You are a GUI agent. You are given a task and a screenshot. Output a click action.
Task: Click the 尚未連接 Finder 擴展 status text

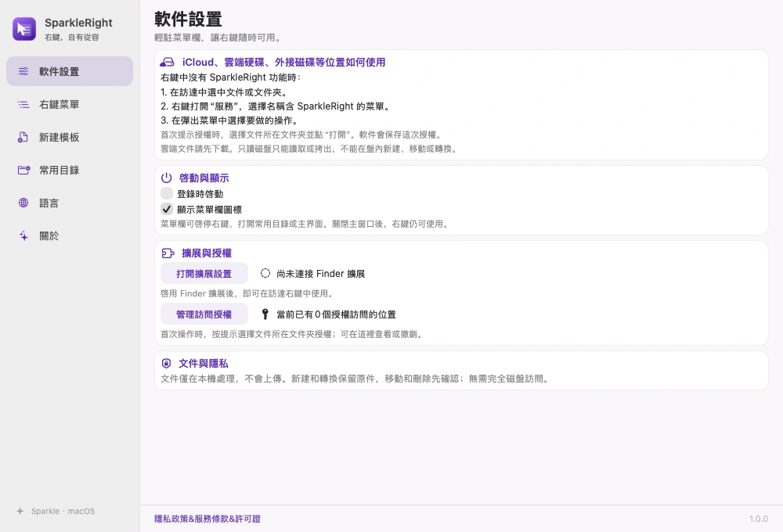(x=320, y=274)
